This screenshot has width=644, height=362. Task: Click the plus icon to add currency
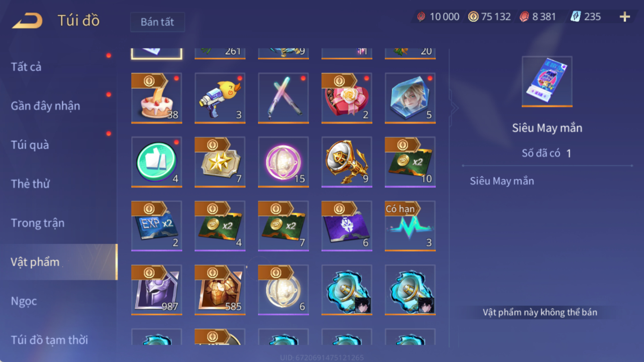click(x=625, y=17)
